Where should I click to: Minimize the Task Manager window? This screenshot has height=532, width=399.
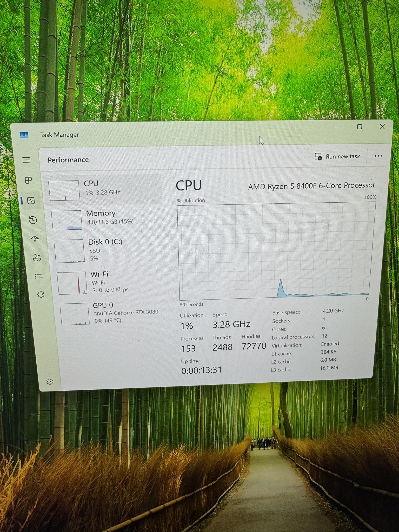[337, 127]
